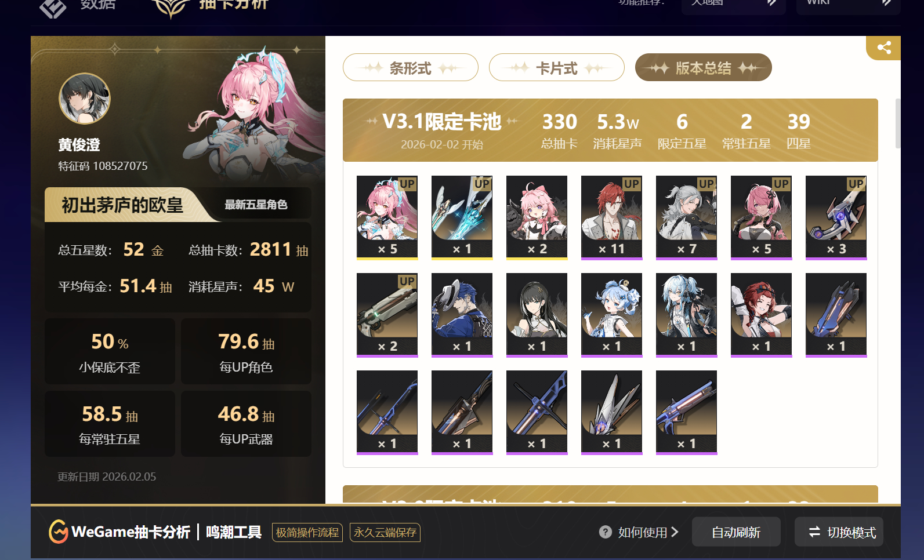This screenshot has height=560, width=924.
Task: Click the 自动刷新 button
Action: coord(736,532)
